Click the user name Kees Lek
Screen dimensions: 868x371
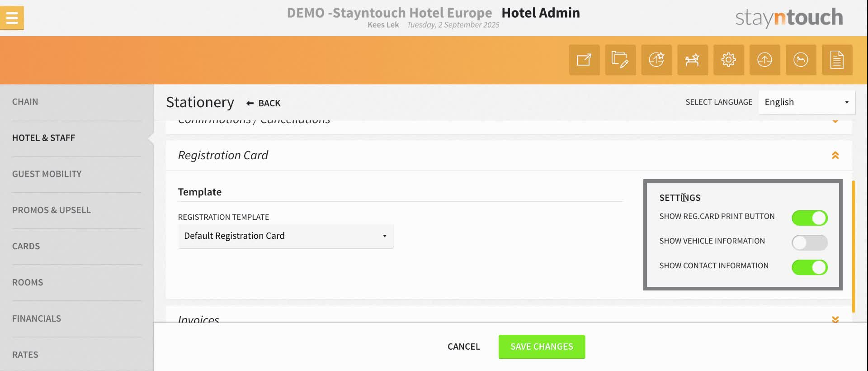[x=383, y=25]
